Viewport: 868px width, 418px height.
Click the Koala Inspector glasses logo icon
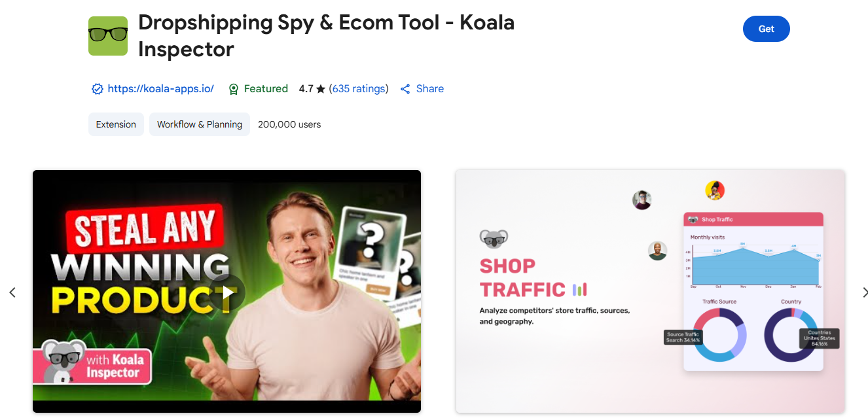[107, 36]
